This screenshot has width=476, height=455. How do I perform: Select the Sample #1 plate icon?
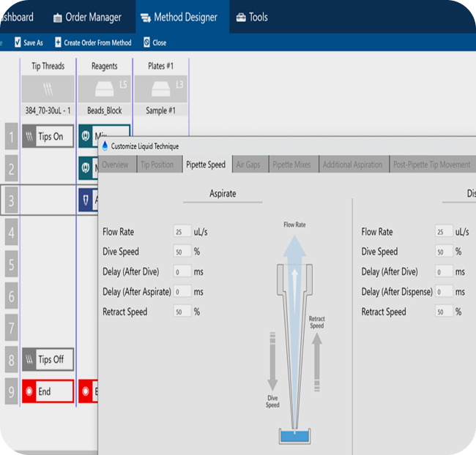coord(160,89)
